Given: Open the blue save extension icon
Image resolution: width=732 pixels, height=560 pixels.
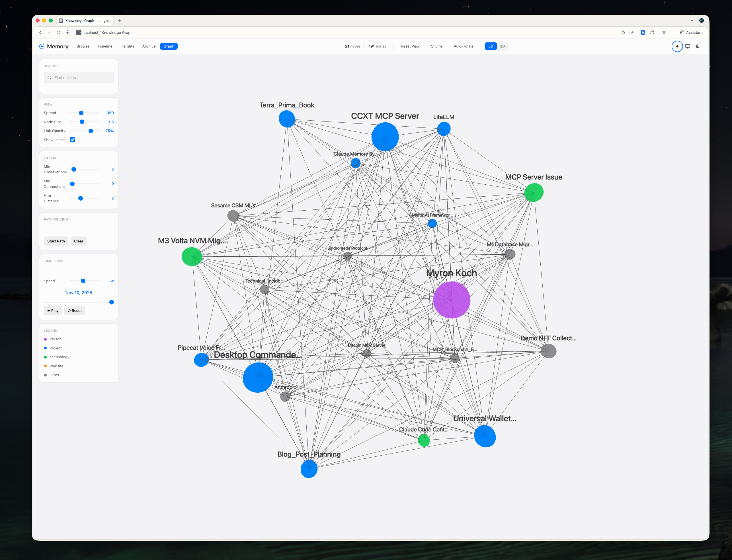Looking at the screenshot, I should point(643,32).
